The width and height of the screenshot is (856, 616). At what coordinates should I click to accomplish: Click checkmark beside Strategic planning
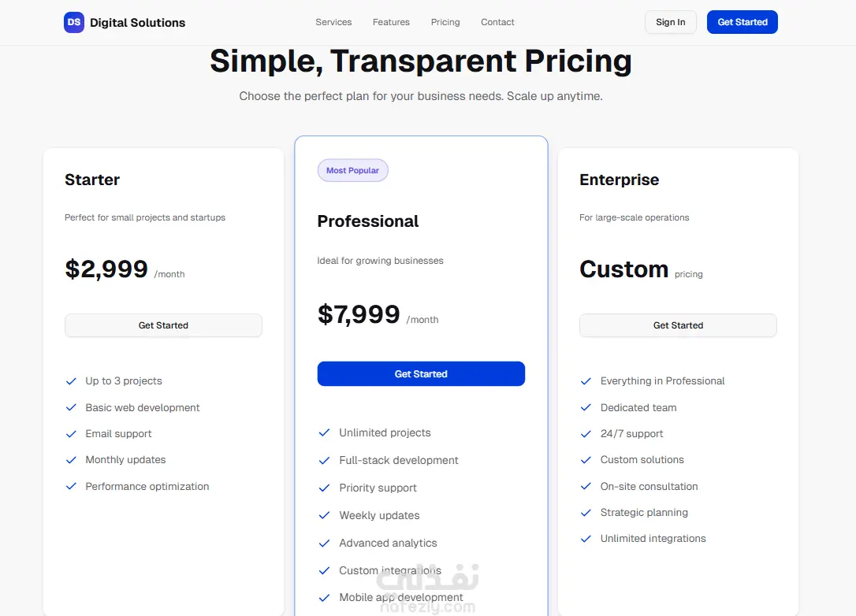tap(586, 513)
